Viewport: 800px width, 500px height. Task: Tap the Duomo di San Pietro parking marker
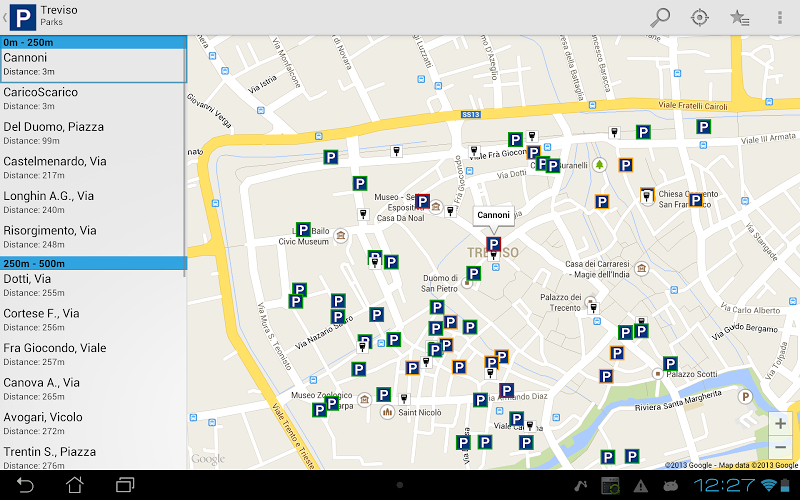point(473,273)
